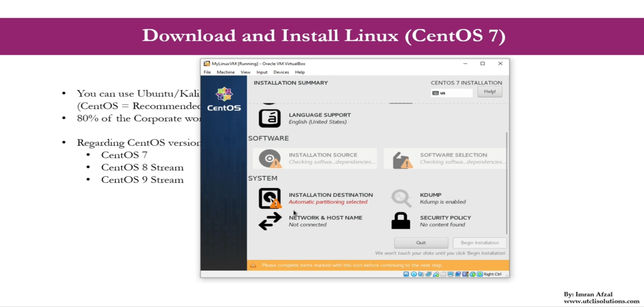Open KDUMP settings label

(x=431, y=195)
